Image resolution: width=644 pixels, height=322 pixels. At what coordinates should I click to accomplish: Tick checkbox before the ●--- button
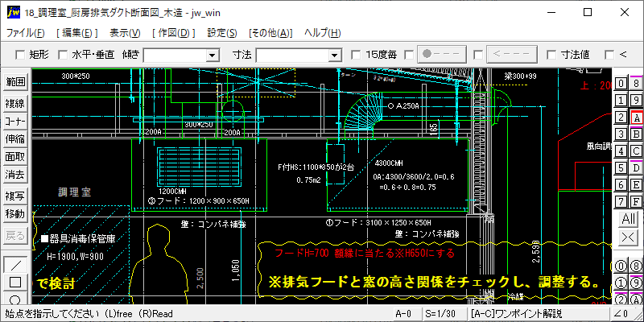point(409,54)
